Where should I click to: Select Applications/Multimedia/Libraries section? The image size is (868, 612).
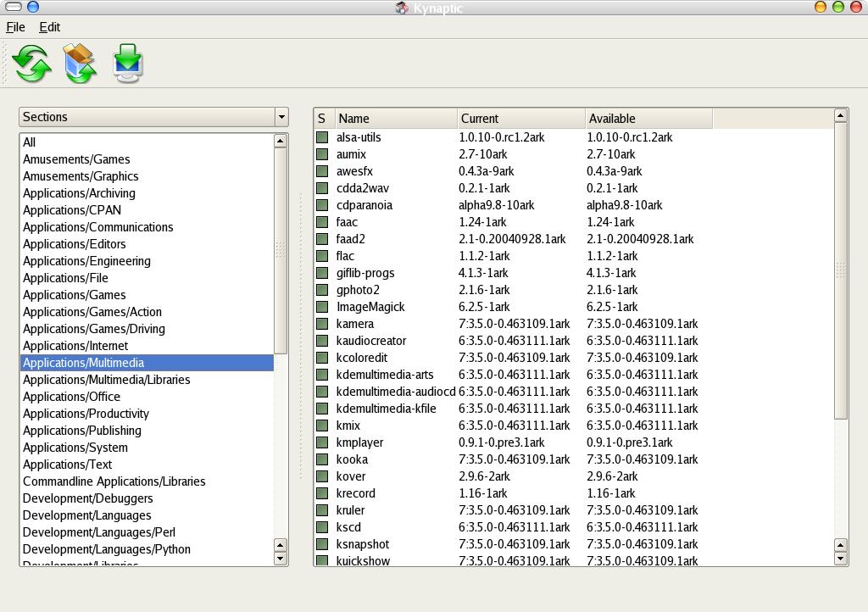click(x=147, y=380)
